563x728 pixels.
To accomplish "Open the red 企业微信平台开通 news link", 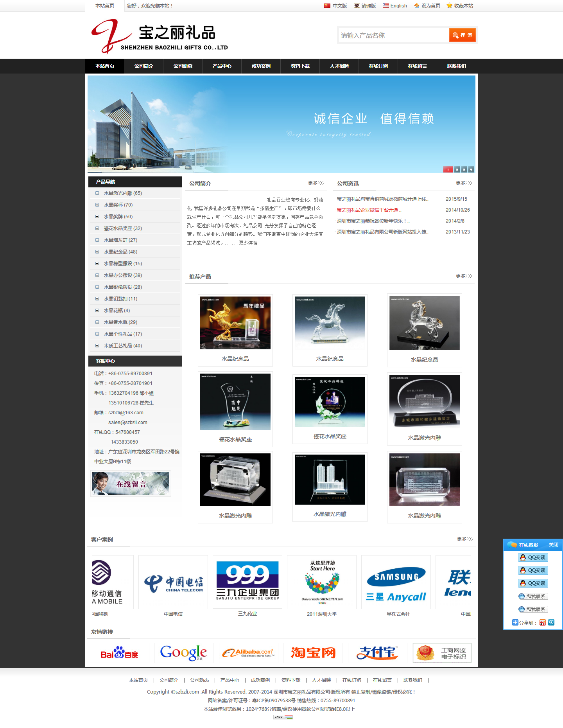I will coord(369,210).
